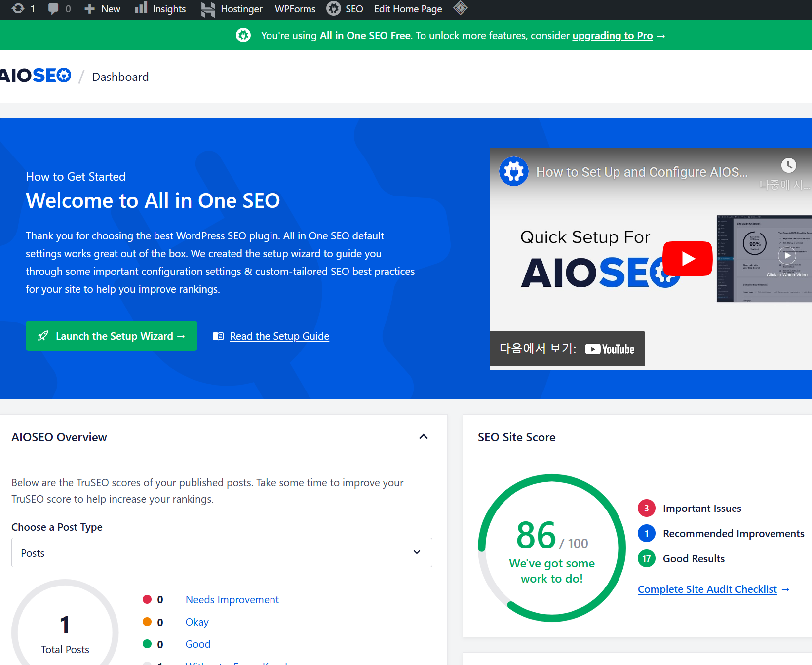Click the updates refresh icon in admin bar
This screenshot has height=665, width=812.
pos(18,8)
